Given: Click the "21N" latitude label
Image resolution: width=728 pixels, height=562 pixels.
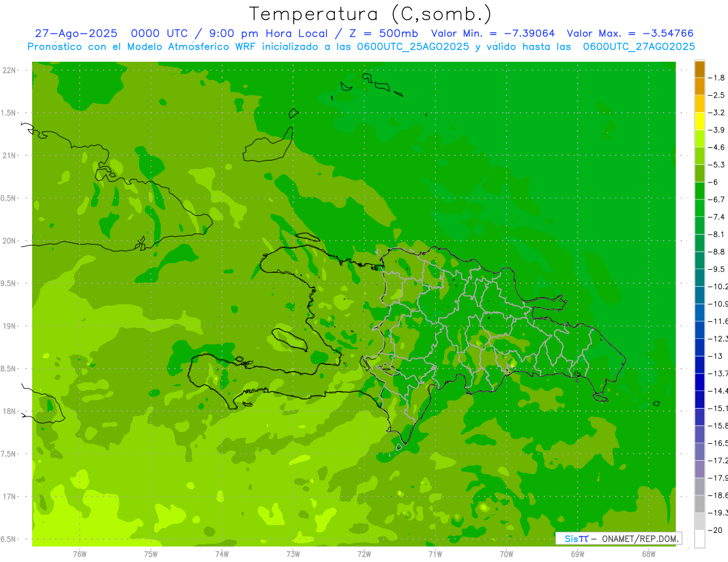Looking at the screenshot, I should coord(9,155).
